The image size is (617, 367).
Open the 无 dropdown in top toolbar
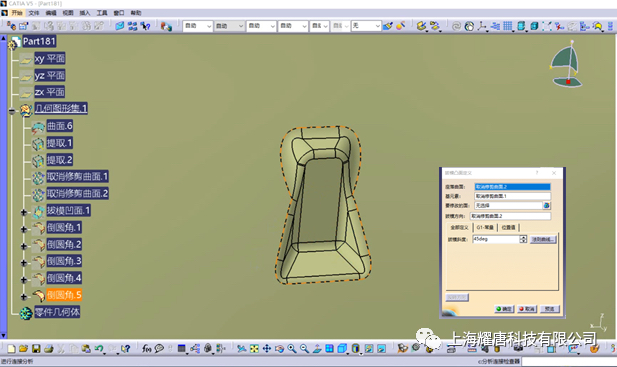pyautogui.click(x=366, y=26)
